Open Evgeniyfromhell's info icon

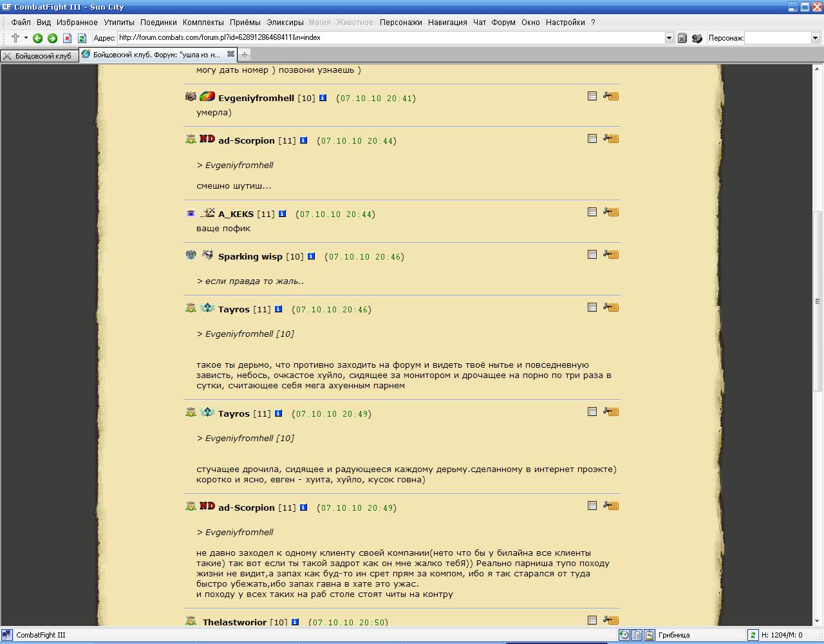[323, 98]
